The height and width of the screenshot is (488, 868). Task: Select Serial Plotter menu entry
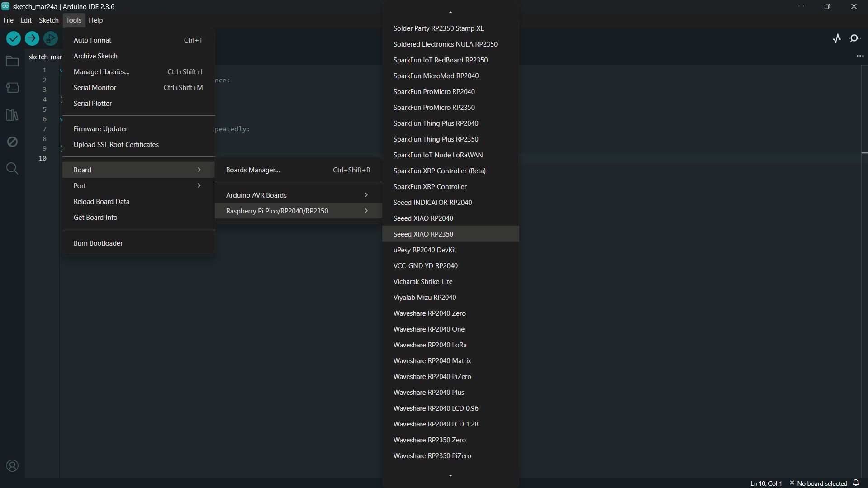138,104
